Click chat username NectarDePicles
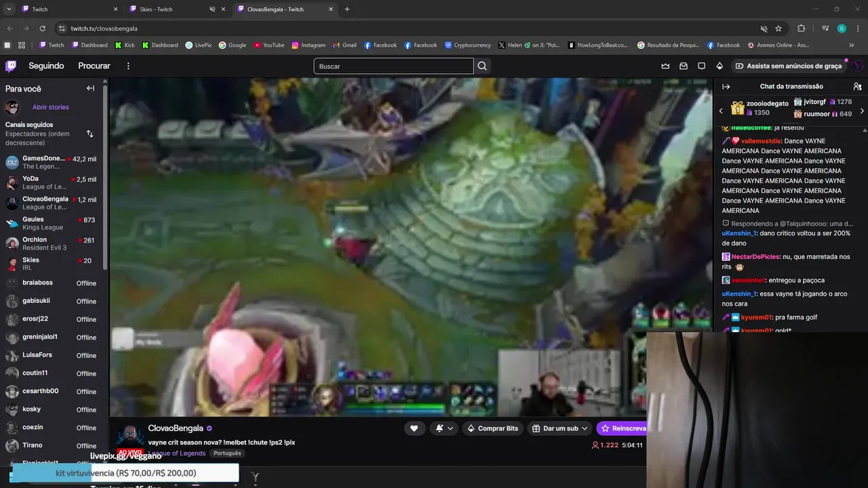 [x=755, y=257]
